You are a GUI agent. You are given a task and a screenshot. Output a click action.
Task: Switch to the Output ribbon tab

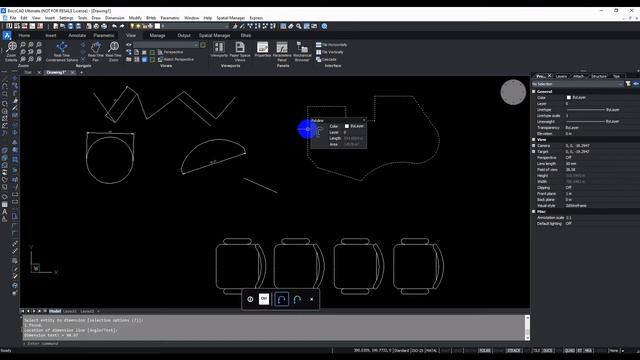(184, 36)
